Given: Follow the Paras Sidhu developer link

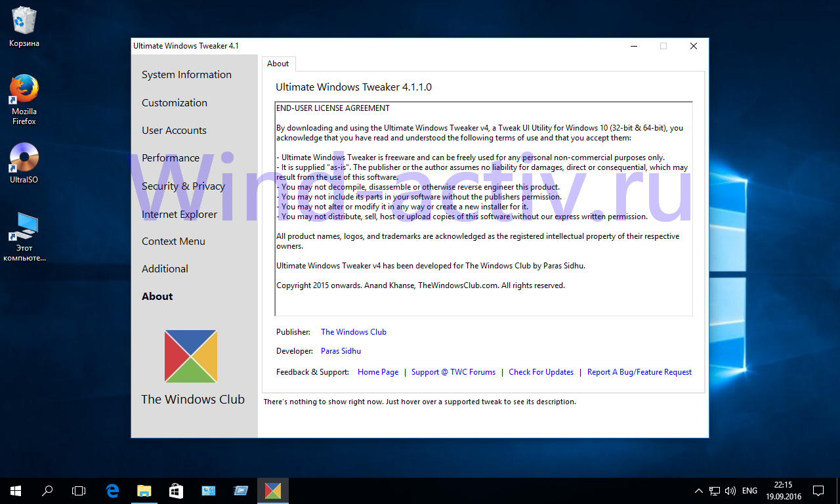Looking at the screenshot, I should pos(341,351).
